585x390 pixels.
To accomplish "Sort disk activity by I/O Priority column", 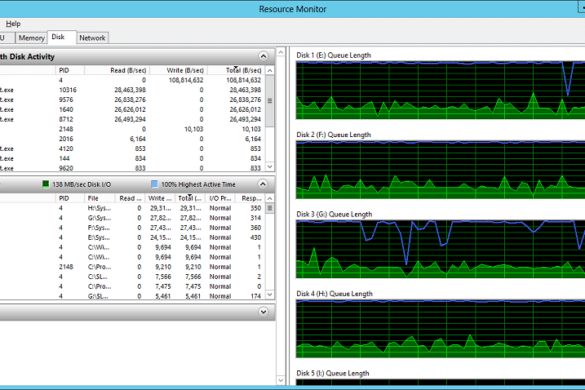I will (x=220, y=198).
